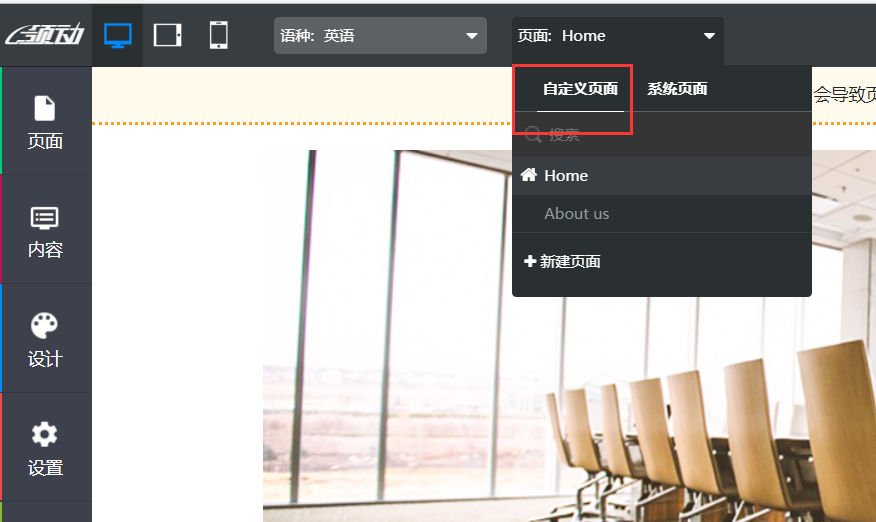The image size is (876, 522).
Task: Switch to mobile phone preview mode
Action: 218,35
